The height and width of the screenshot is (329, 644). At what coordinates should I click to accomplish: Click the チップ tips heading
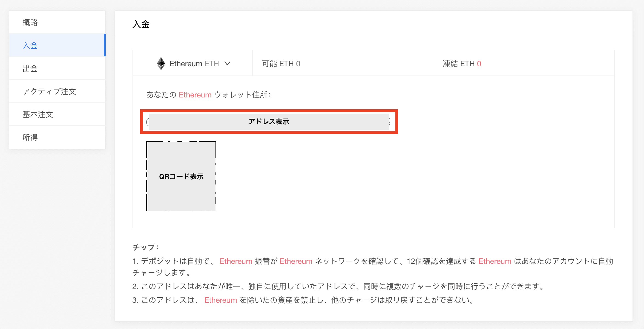click(x=145, y=247)
